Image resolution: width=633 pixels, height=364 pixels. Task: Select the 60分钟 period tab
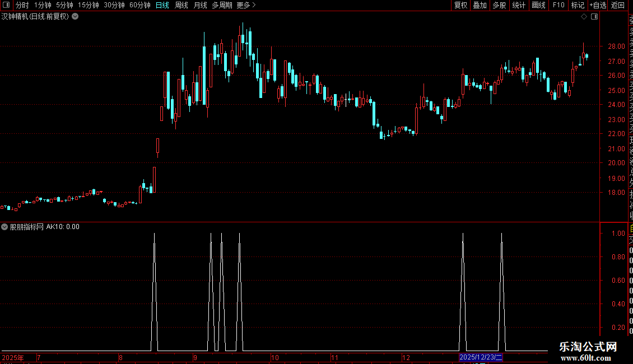coord(140,5)
